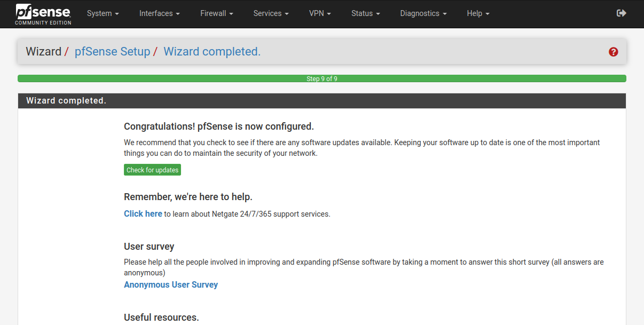
Task: Click the logout arrow icon
Action: 621,13
